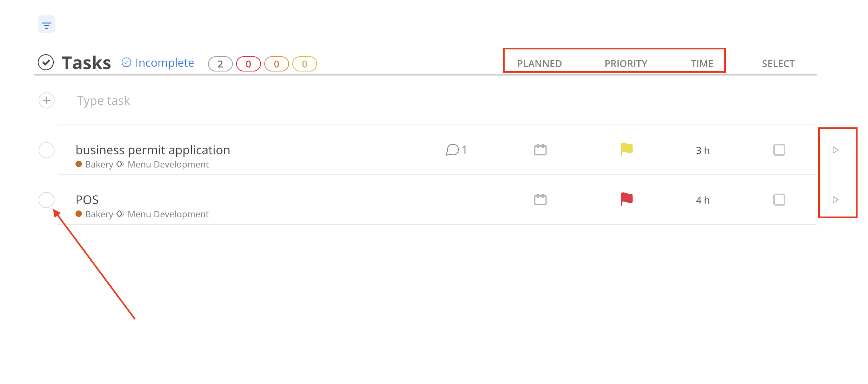Viewport: 868px width, 384px height.
Task: Click the SELECT column header
Action: point(778,63)
